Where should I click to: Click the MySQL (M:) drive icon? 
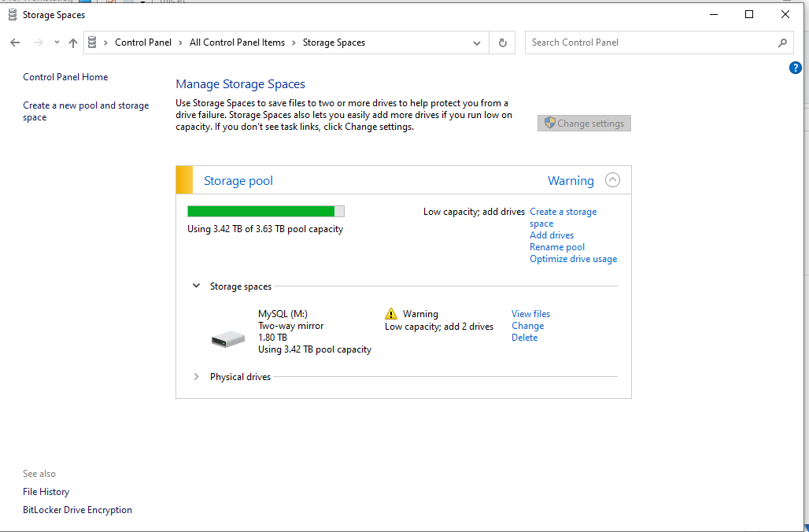click(228, 338)
